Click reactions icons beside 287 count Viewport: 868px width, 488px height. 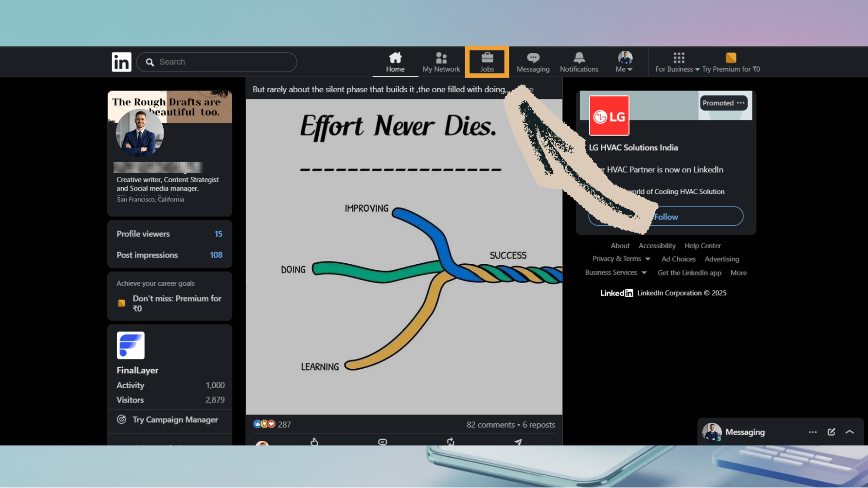264,424
